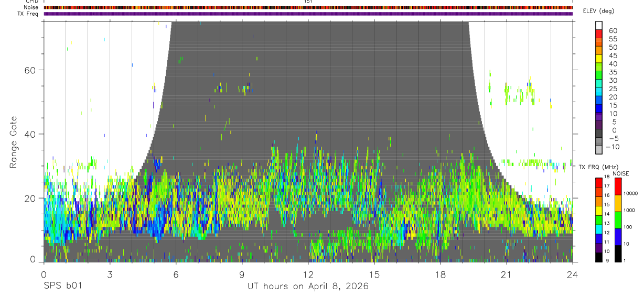Click the NOISE legend title

621,173
